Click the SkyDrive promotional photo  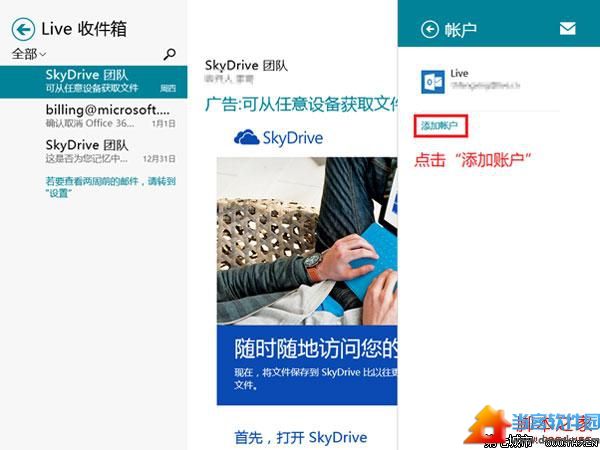point(307,241)
